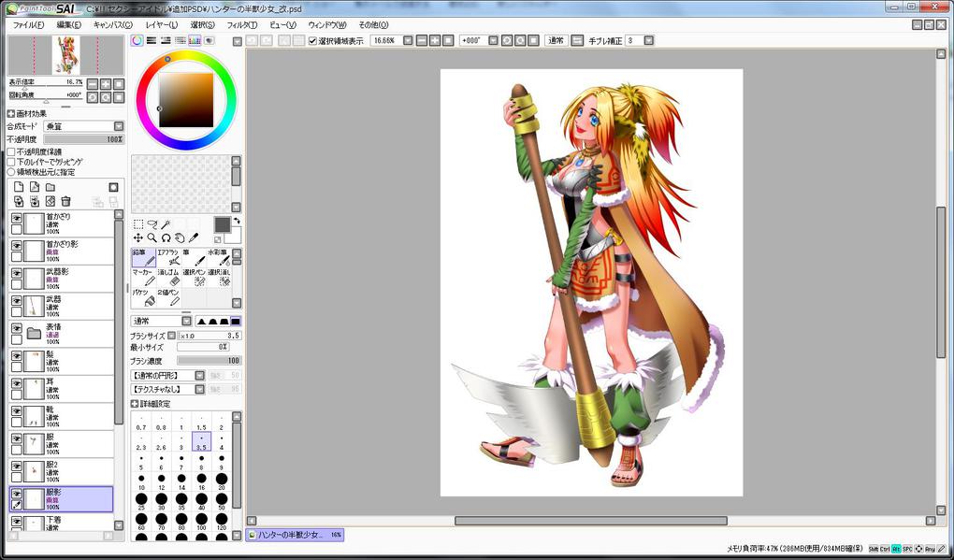Toggle the 選択領域表示 checkbox

coord(312,41)
